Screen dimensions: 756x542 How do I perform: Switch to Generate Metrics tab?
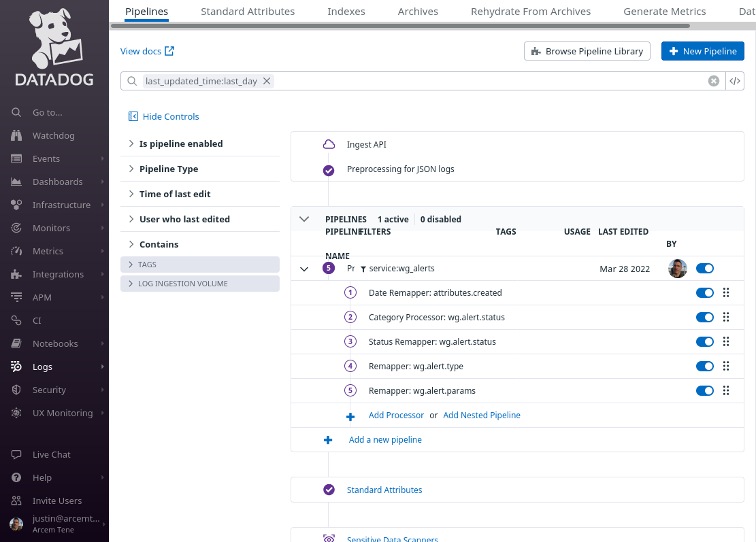664,11
